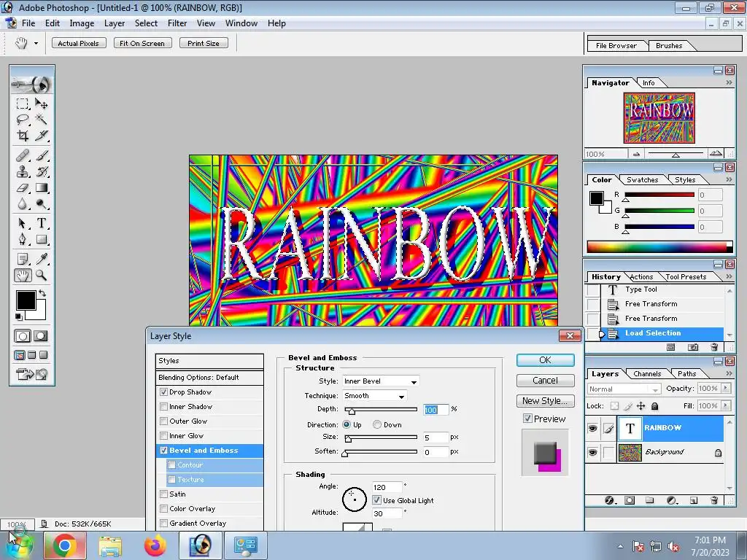Select the Down direction radio button
The height and width of the screenshot is (560, 747).
click(377, 424)
